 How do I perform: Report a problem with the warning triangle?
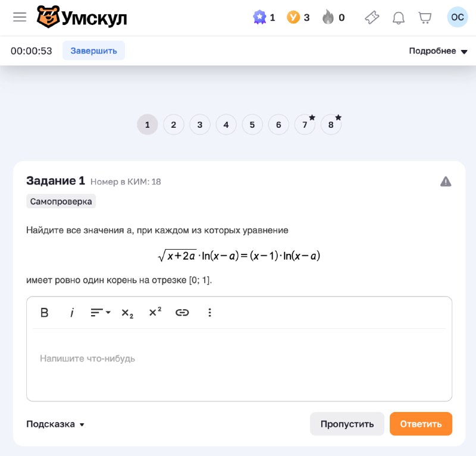[x=446, y=181]
